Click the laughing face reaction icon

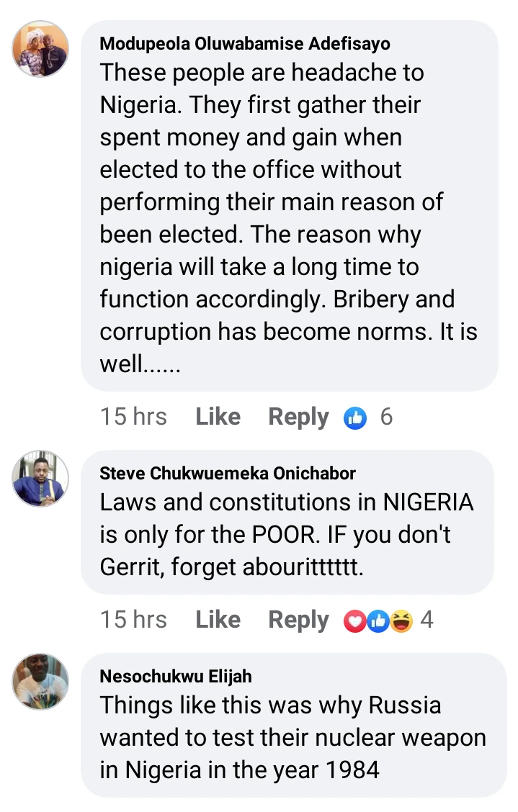click(x=401, y=621)
